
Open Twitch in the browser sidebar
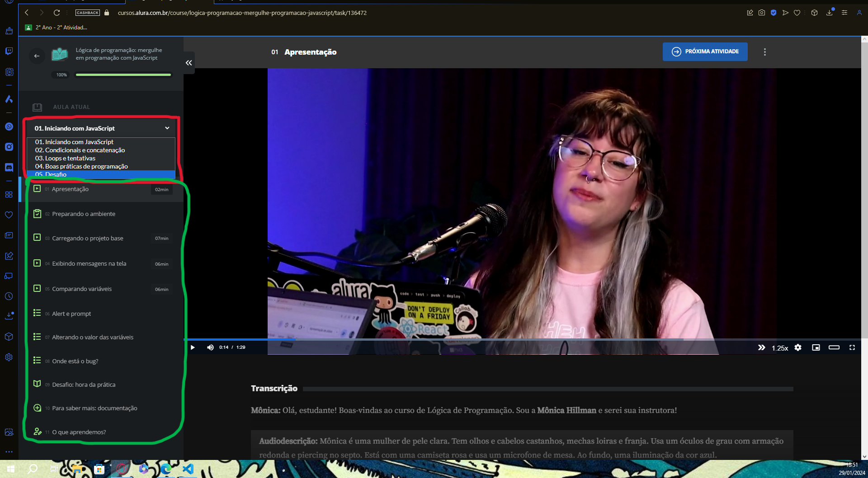click(9, 51)
